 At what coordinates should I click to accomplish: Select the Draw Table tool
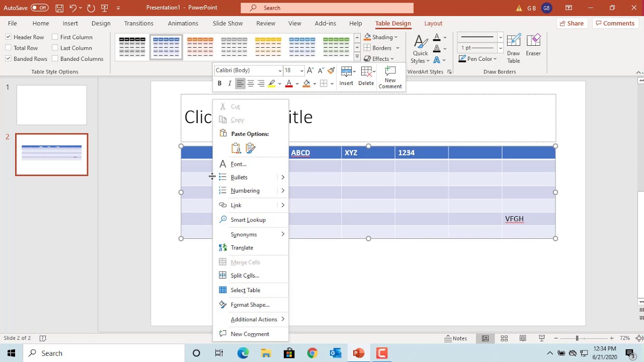coord(513,49)
